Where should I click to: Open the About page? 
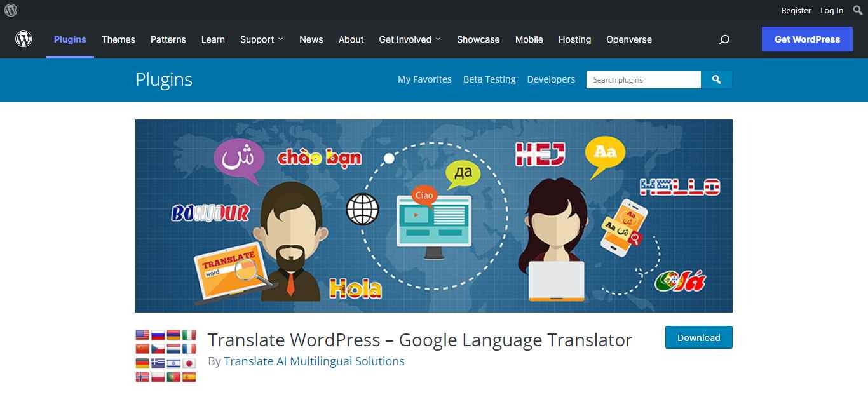(x=351, y=39)
